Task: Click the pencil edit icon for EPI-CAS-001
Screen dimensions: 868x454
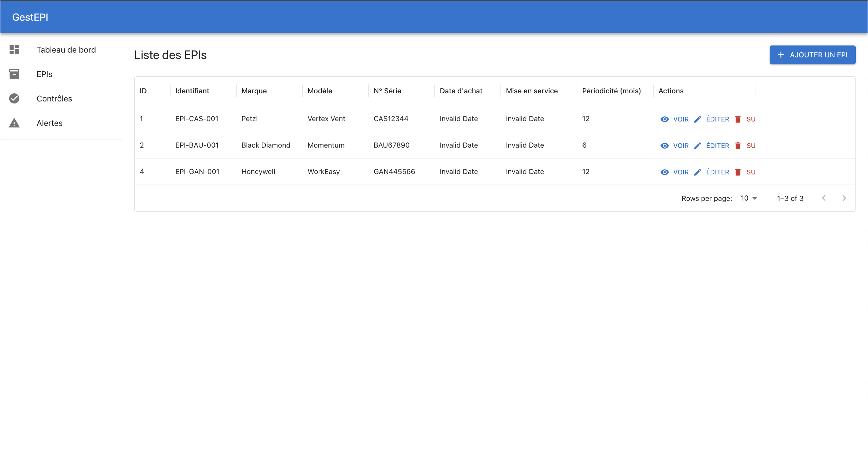Action: click(x=697, y=119)
